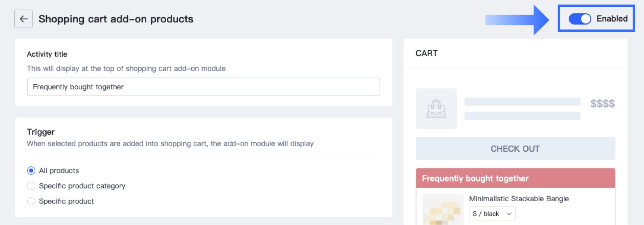Image resolution: width=644 pixels, height=225 pixels.
Task: Click the CART panel heading
Action: point(427,53)
